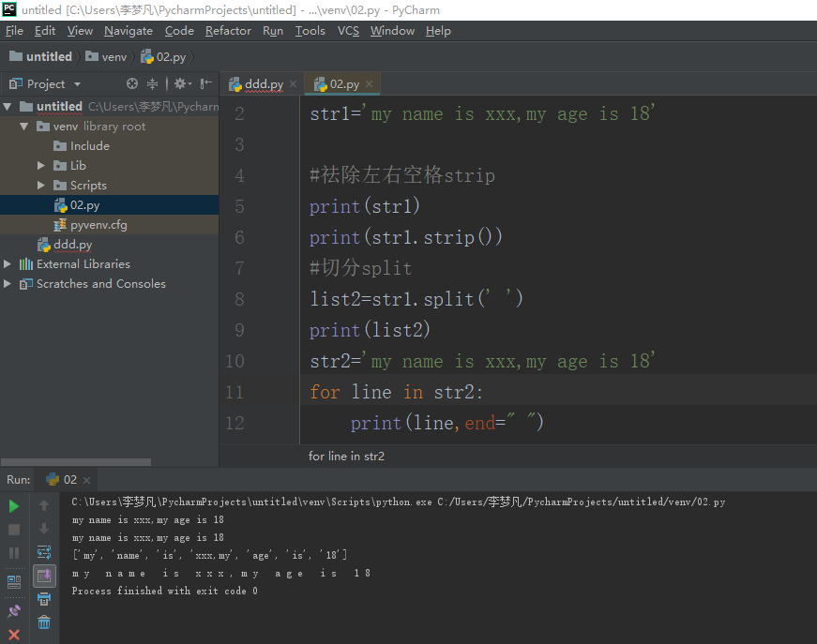Toggle soft-wrap in the Run console

coord(44,552)
